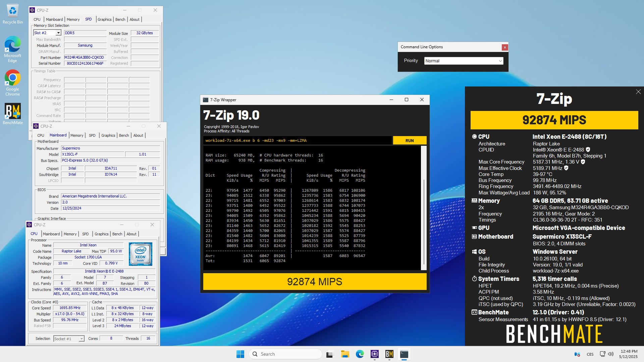Close the Command Line Options dialog
The image size is (644, 362).
click(504, 48)
